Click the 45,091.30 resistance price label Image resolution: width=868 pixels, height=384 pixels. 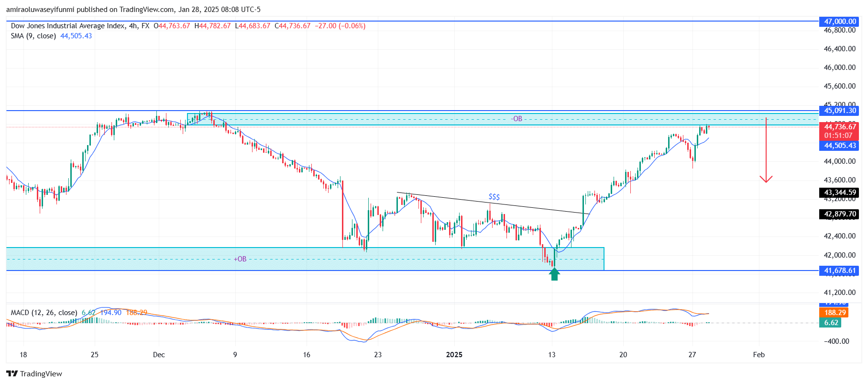pos(839,111)
